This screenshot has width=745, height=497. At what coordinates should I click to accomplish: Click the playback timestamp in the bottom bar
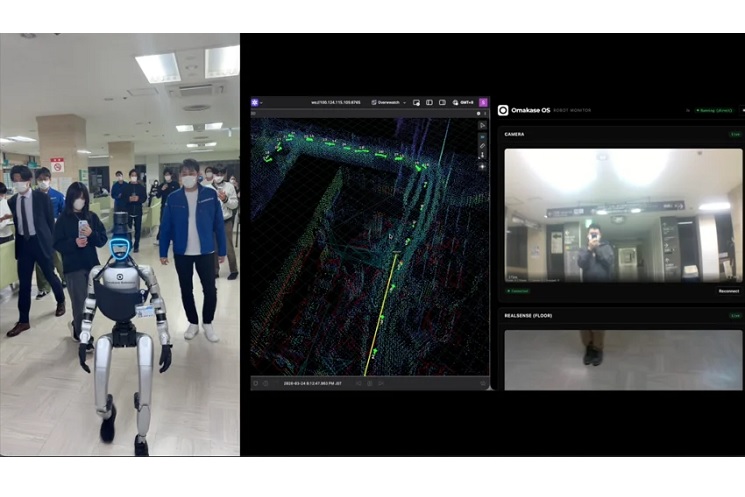click(x=308, y=382)
